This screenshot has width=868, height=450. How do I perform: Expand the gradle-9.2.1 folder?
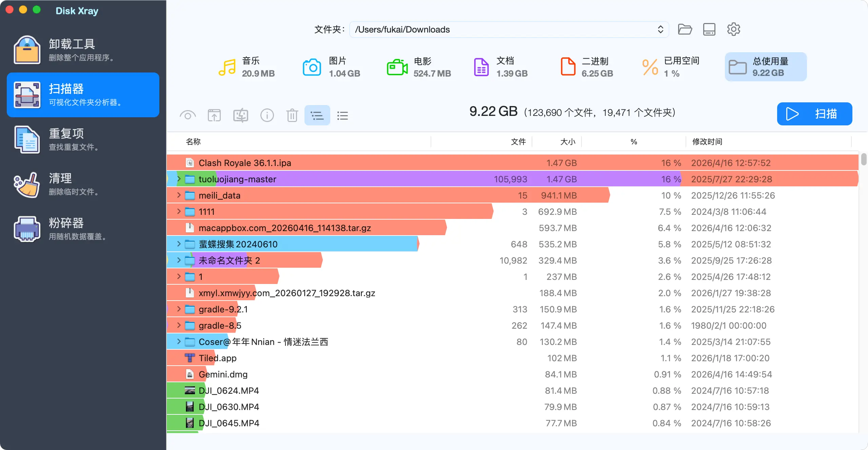(179, 309)
